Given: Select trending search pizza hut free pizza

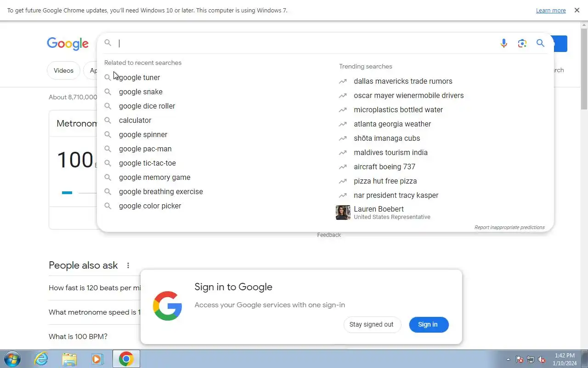Looking at the screenshot, I should coord(385,181).
